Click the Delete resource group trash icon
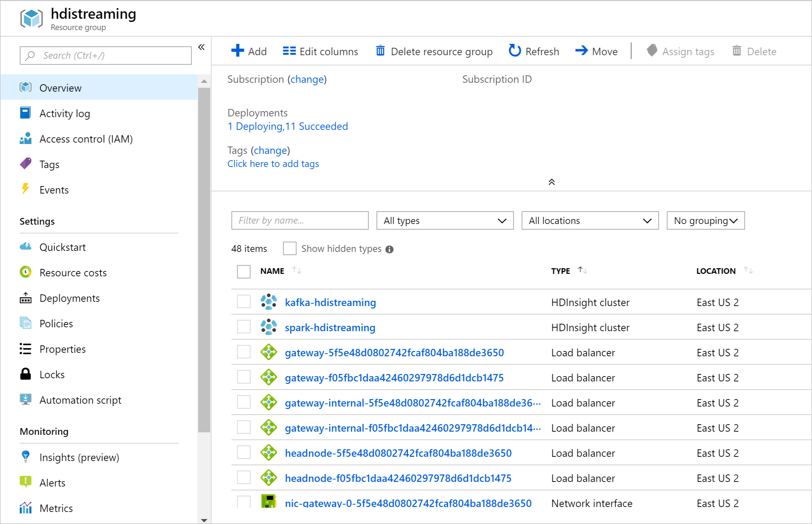812x524 pixels. [x=380, y=51]
